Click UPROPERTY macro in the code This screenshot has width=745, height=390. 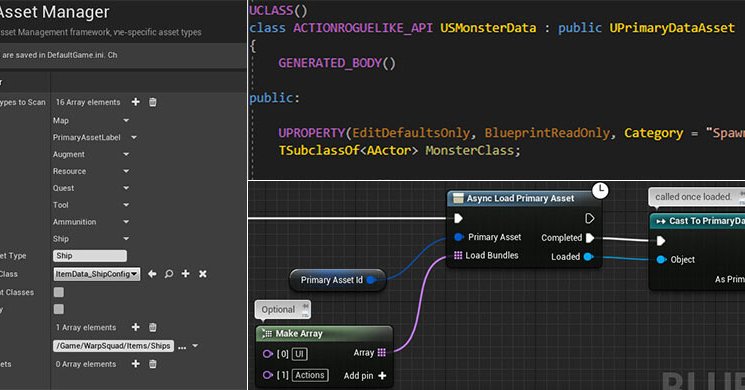click(x=312, y=133)
